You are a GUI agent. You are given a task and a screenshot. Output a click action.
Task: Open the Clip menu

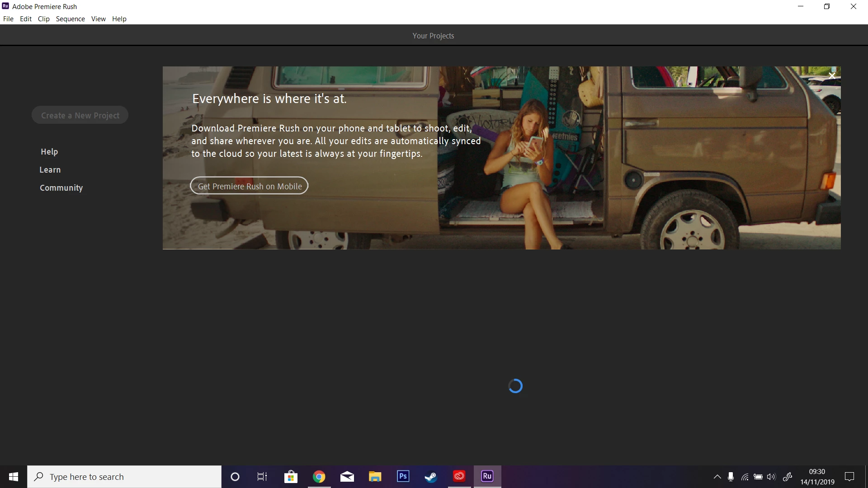coord(43,19)
